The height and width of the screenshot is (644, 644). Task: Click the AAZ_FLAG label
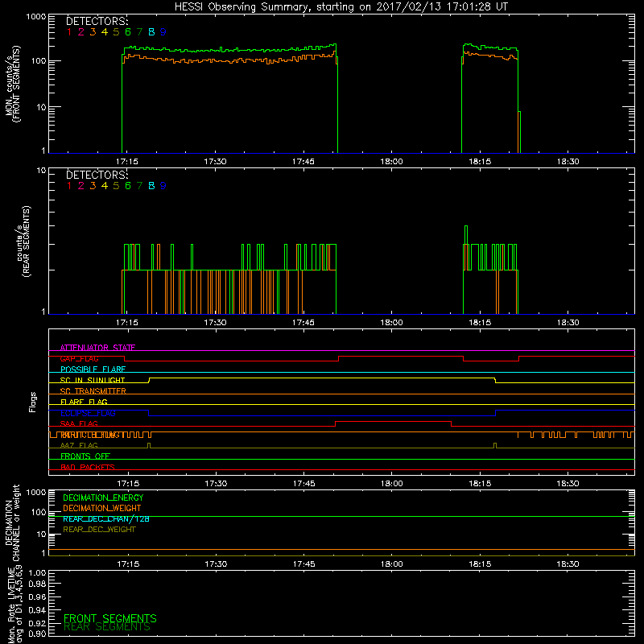point(79,445)
